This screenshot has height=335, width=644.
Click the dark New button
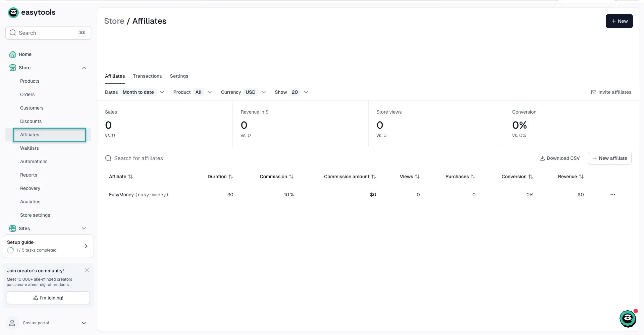pyautogui.click(x=619, y=21)
